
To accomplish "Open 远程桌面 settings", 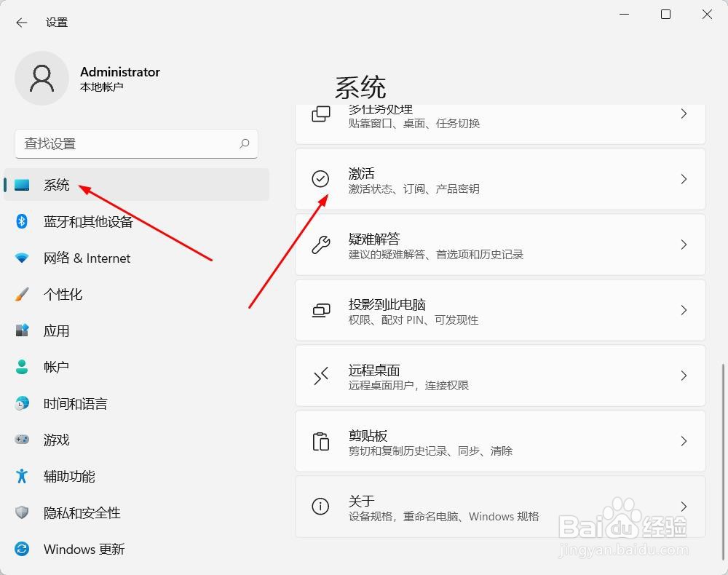I will [500, 376].
